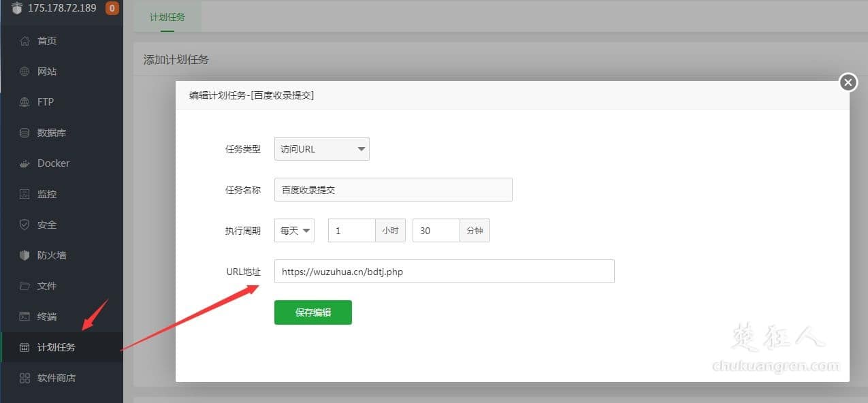This screenshot has height=403, width=868.
Task: Expand the 执行周期 frequency dropdown set to 每天
Action: pos(294,230)
